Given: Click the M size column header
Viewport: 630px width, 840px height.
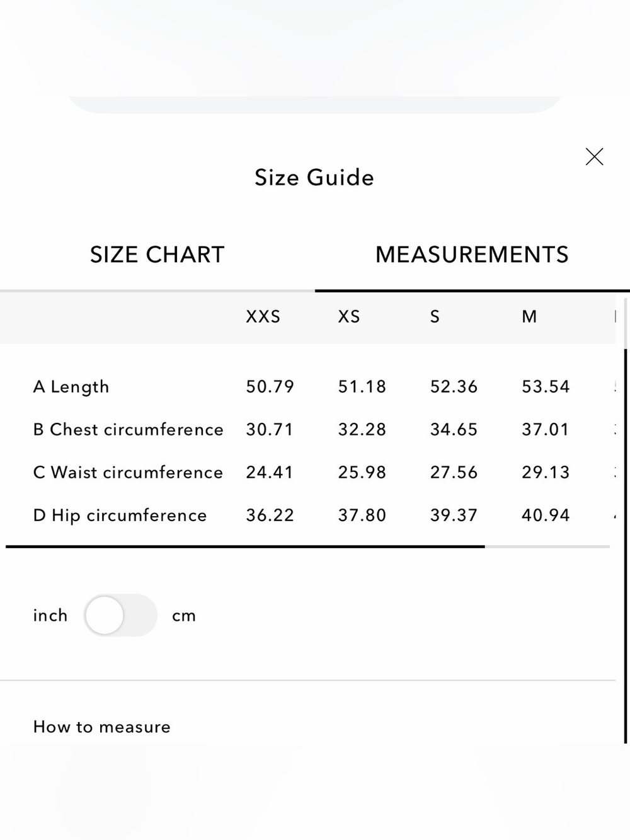Looking at the screenshot, I should tap(529, 316).
